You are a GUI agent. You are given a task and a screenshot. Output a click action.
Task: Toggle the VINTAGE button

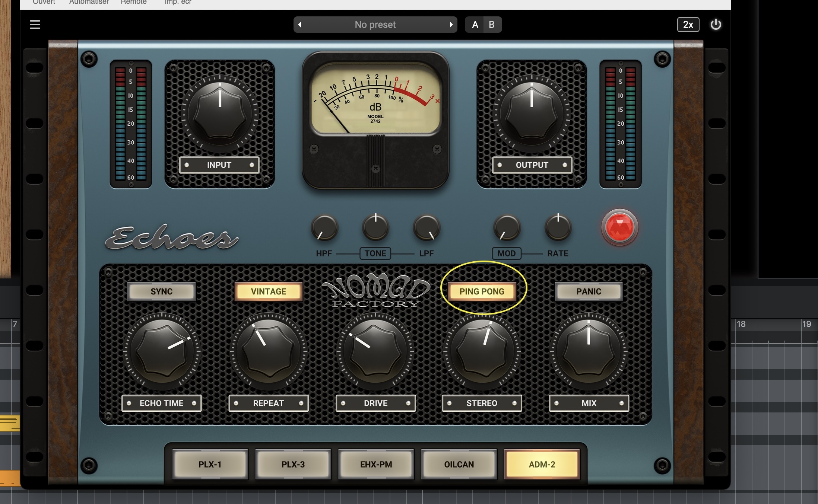pos(269,291)
